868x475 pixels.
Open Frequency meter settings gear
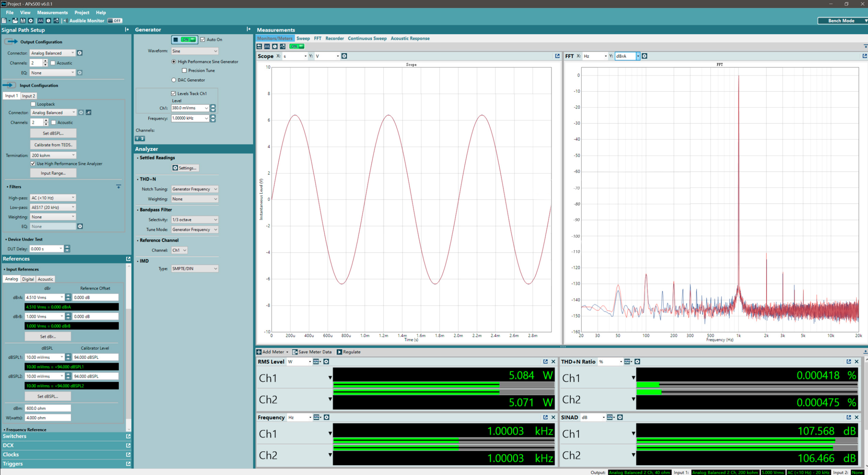tap(326, 417)
